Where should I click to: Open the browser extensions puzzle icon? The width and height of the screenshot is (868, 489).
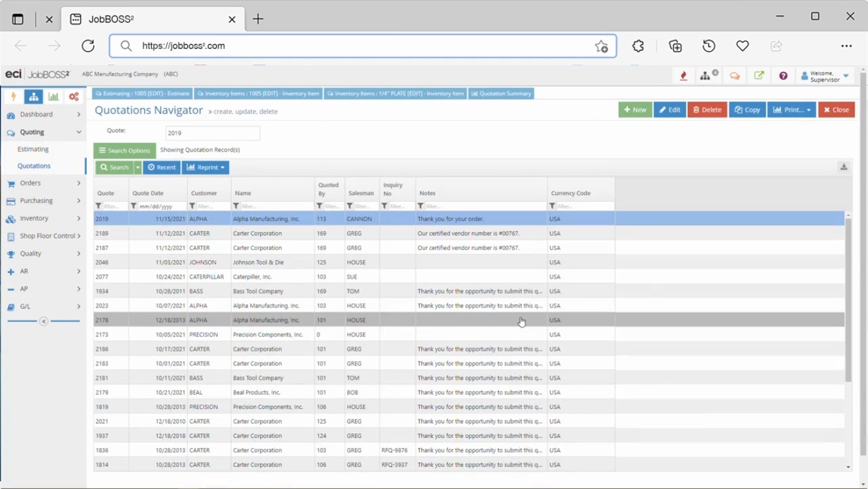point(638,46)
